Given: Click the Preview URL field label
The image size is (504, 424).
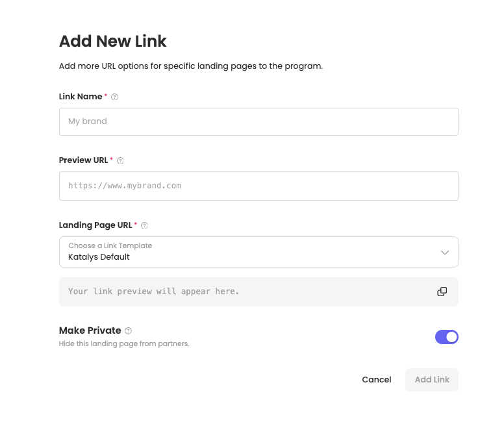Looking at the screenshot, I should (x=83, y=160).
